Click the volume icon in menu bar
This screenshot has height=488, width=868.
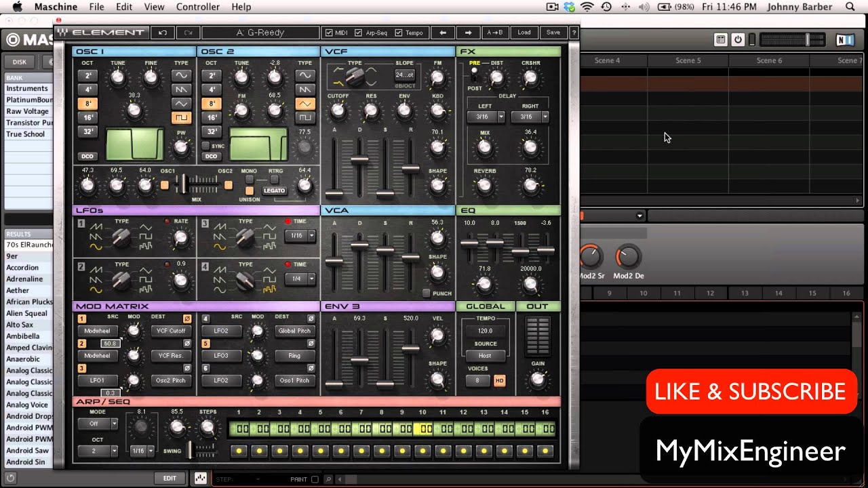point(644,7)
